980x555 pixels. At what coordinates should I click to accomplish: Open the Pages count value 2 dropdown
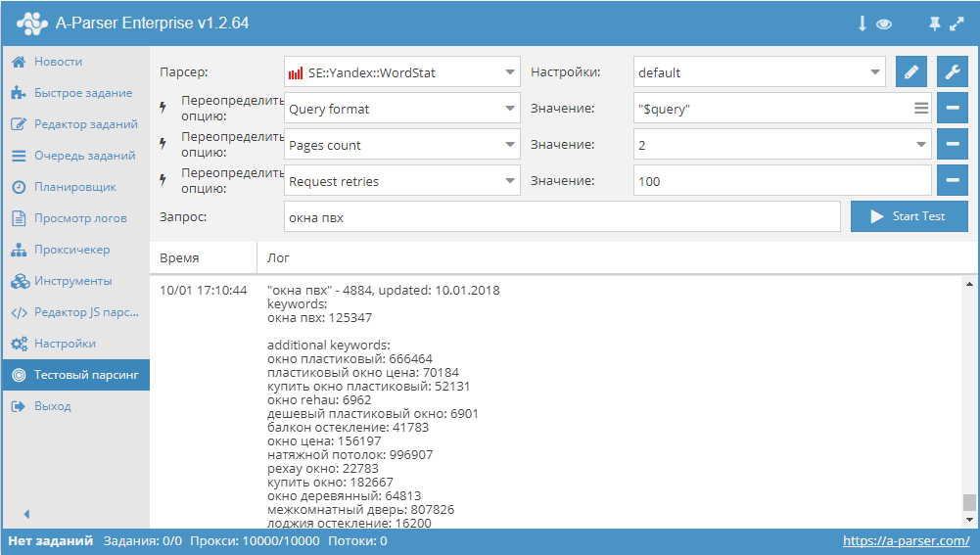click(x=782, y=145)
